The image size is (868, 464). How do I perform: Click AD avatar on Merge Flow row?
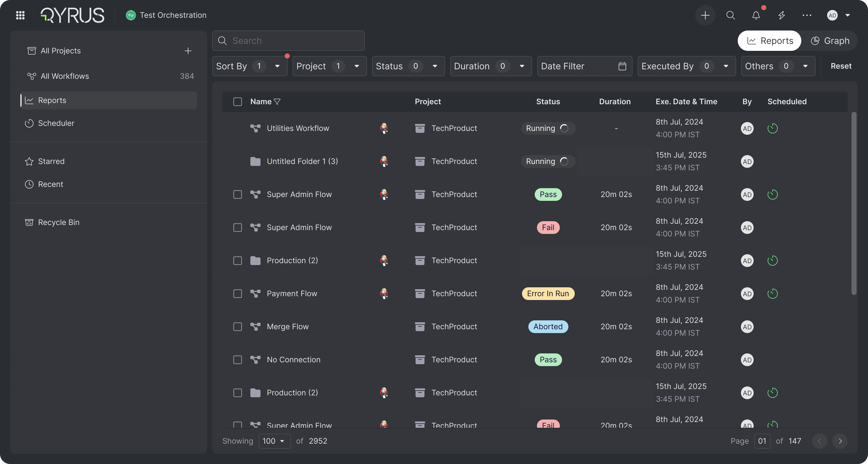747,326
